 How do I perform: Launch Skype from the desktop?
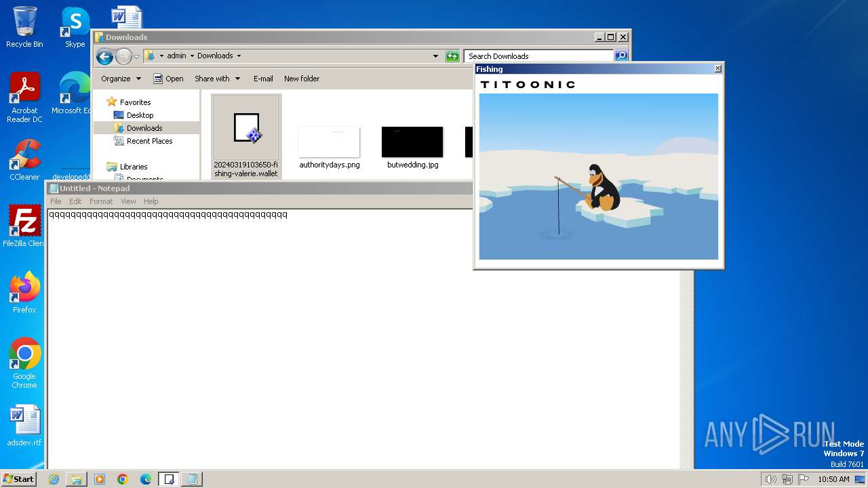click(75, 27)
